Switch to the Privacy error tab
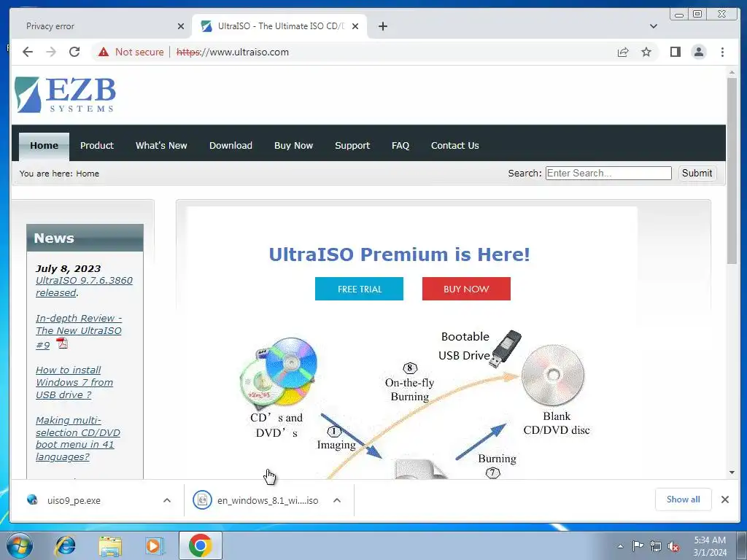The image size is (747, 560). tap(100, 26)
